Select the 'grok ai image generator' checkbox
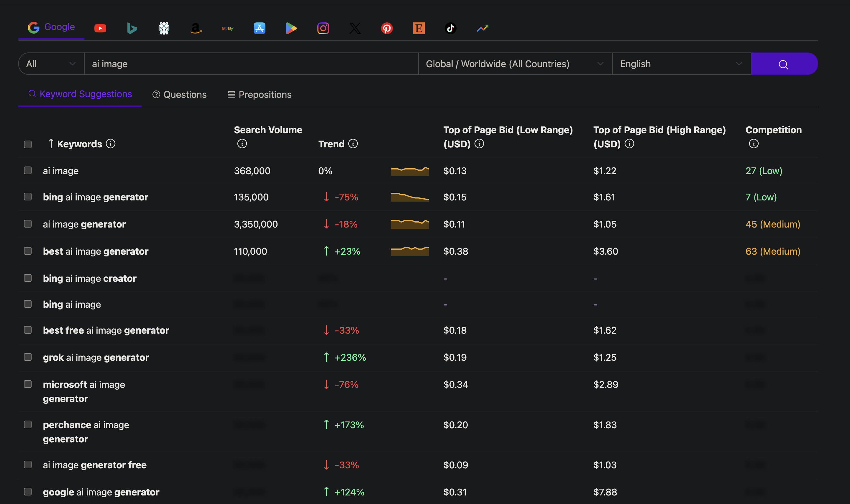This screenshot has width=850, height=504. (x=28, y=357)
